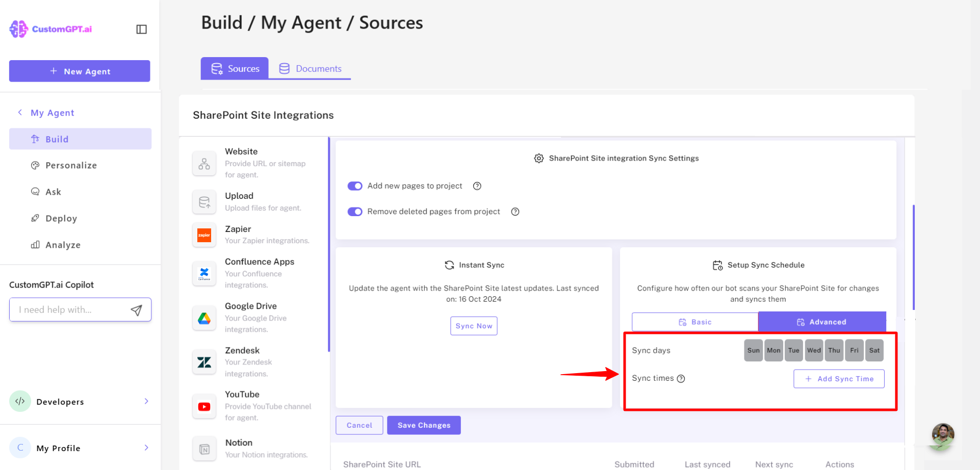This screenshot has width=980, height=470.
Task: Expand the Developers menu chevron
Action: (x=146, y=401)
